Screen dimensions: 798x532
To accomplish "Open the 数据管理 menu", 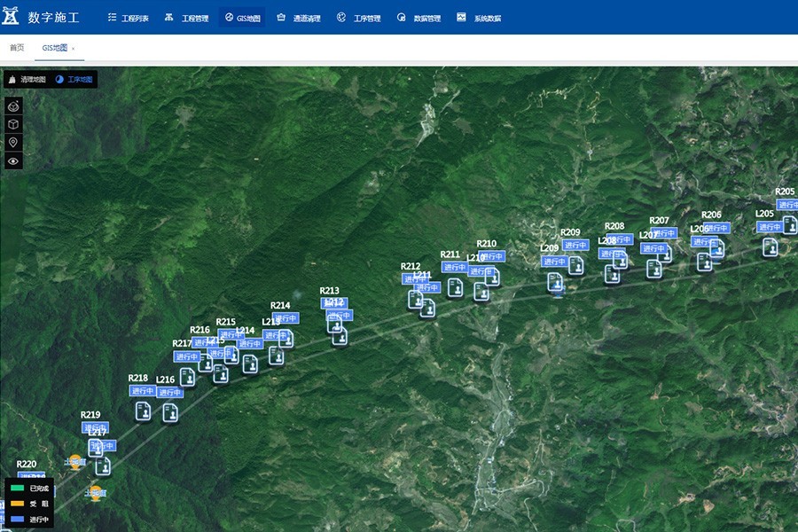I will click(x=419, y=18).
